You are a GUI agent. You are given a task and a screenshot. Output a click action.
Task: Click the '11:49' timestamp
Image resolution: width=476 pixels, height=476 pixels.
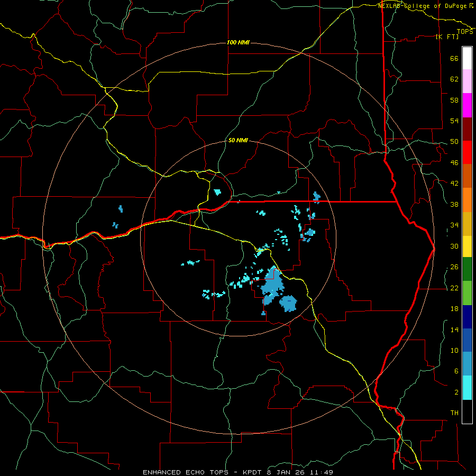(322, 472)
